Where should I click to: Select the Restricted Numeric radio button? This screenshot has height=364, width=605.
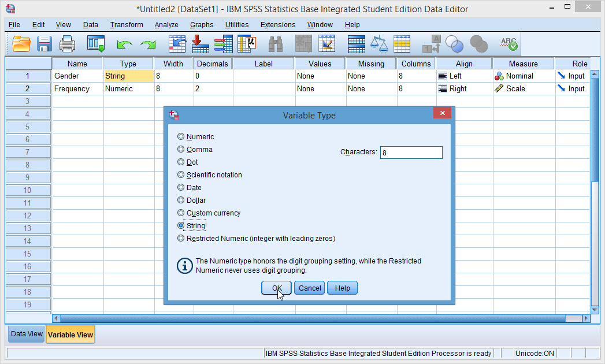click(180, 238)
